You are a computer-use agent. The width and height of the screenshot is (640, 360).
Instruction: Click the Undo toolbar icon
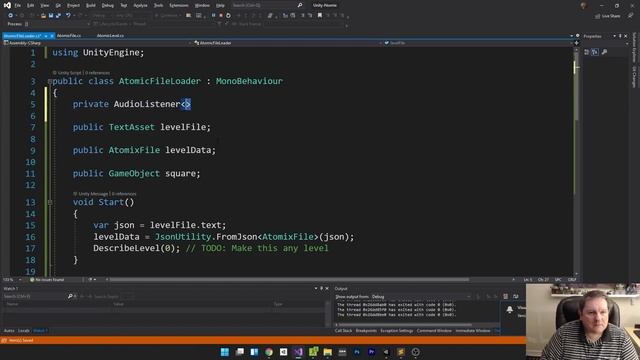coord(68,16)
